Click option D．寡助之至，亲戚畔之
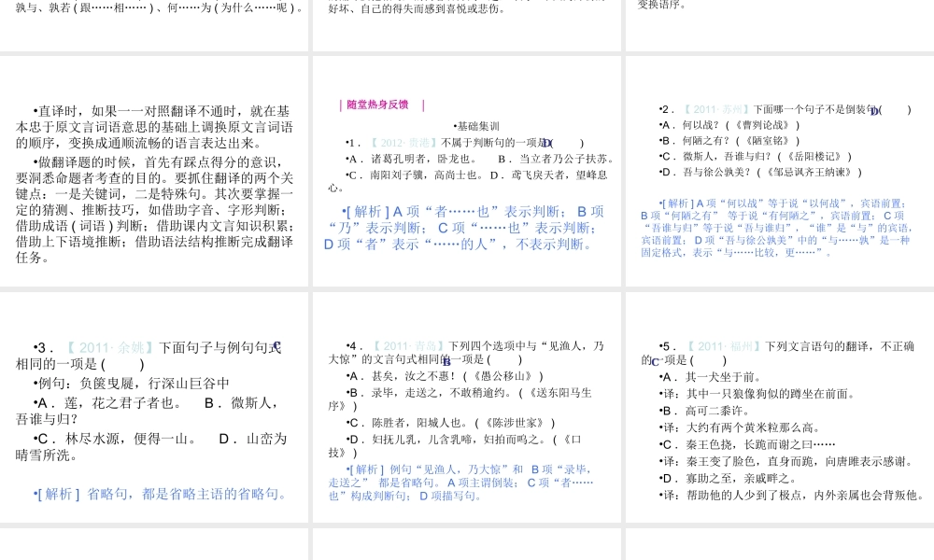The image size is (934, 560). click(728, 479)
